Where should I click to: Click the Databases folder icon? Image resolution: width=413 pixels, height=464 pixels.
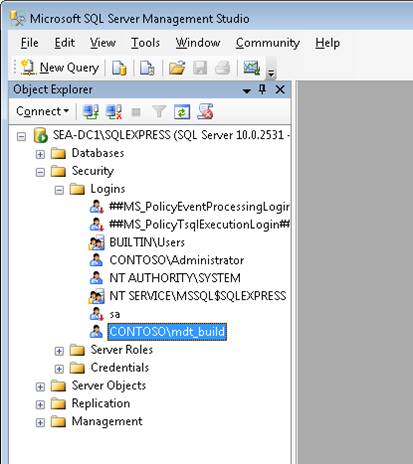point(59,153)
